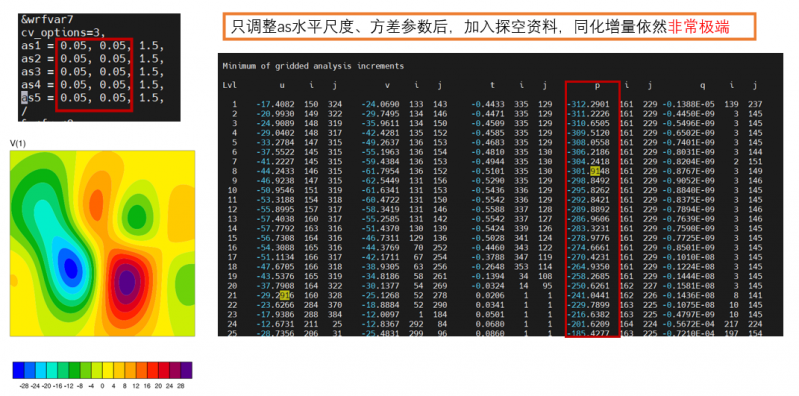Click the p column header
The height and width of the screenshot is (396, 799).
(598, 85)
